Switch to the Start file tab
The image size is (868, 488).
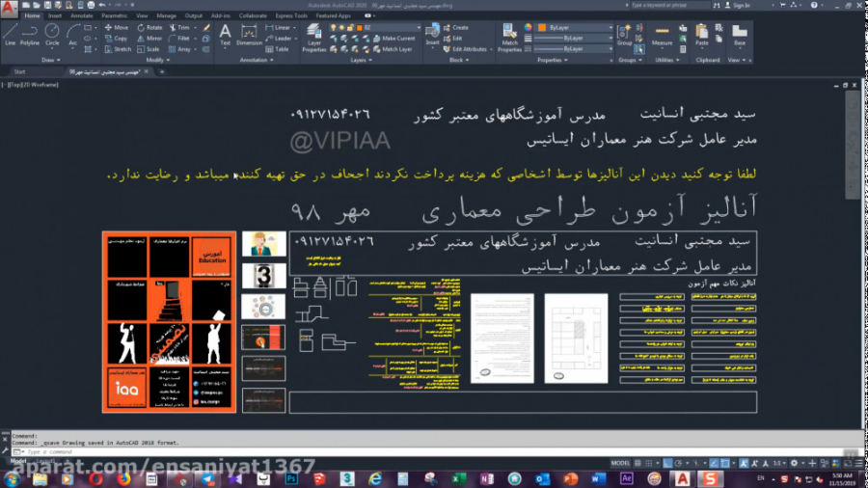coord(20,72)
